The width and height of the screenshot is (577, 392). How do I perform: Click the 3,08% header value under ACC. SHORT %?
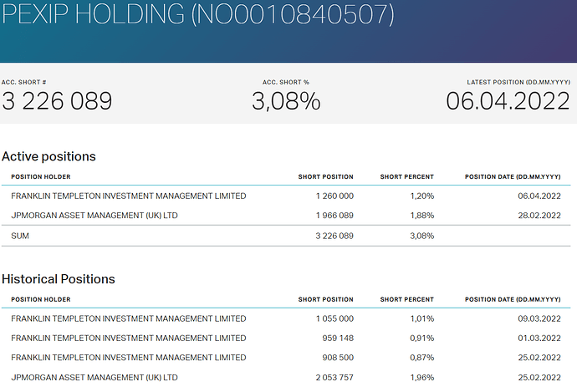click(x=286, y=101)
